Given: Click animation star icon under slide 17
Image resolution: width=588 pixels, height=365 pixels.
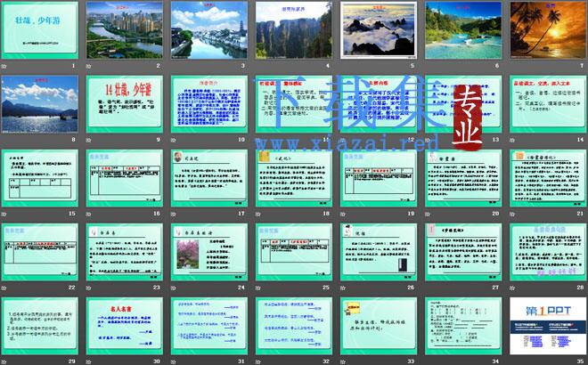Looking at the screenshot, I should pos(174,214).
